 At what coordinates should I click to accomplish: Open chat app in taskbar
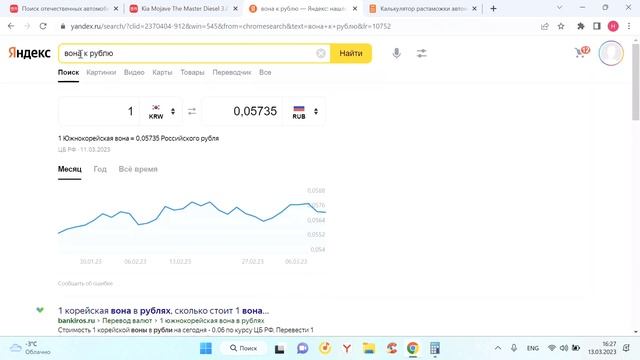[x=302, y=348]
